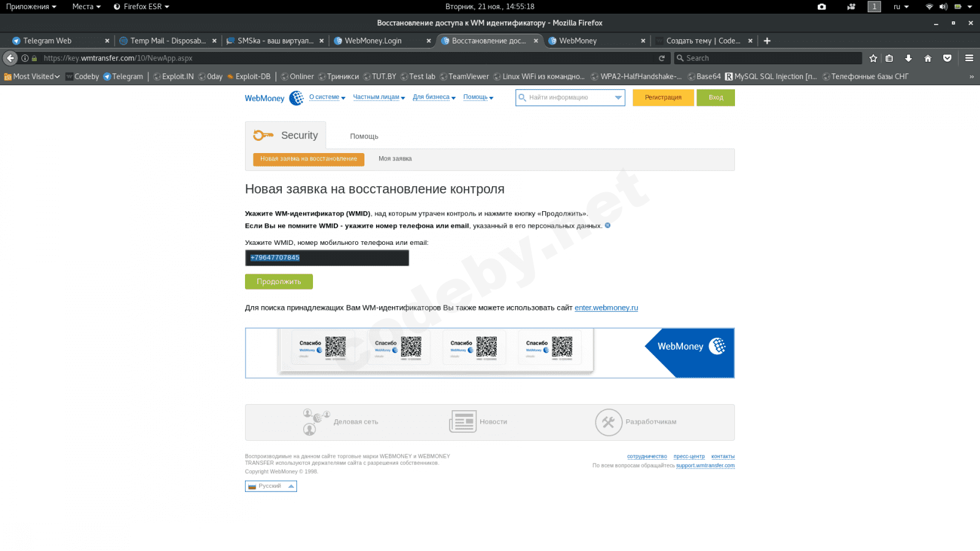The image size is (980, 551).
Task: Save the page to Pocket icon
Action: tap(948, 58)
